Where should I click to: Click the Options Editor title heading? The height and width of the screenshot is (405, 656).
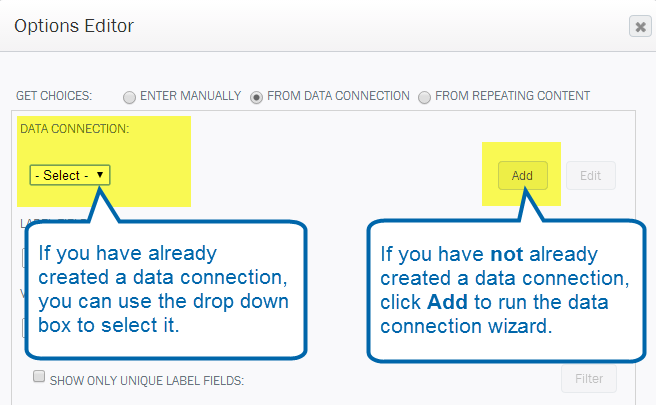(x=74, y=26)
